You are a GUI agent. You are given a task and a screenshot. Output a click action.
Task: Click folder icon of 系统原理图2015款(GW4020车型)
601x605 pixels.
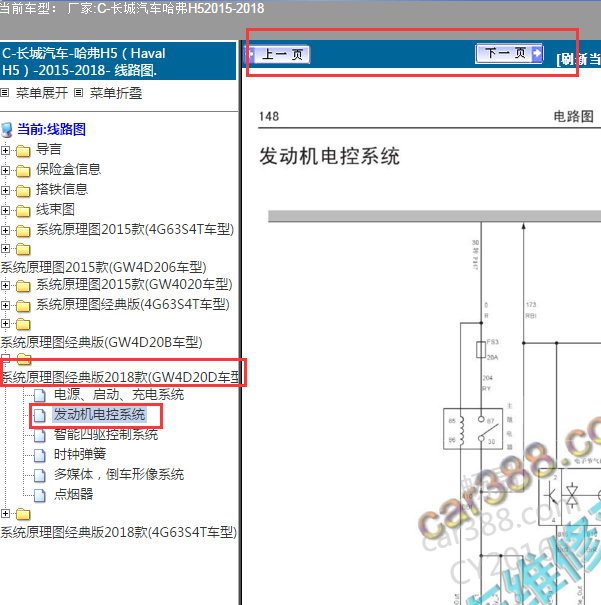[x=23, y=286]
